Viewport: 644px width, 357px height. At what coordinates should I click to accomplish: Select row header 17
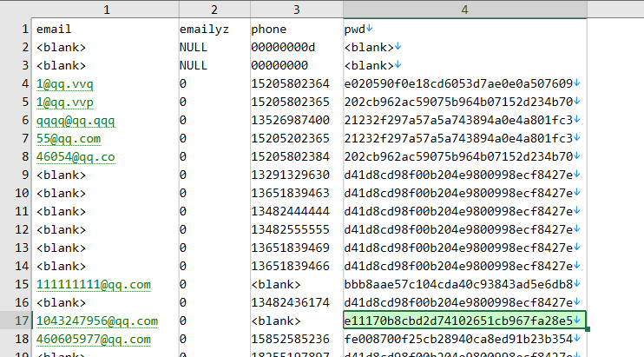click(x=16, y=321)
